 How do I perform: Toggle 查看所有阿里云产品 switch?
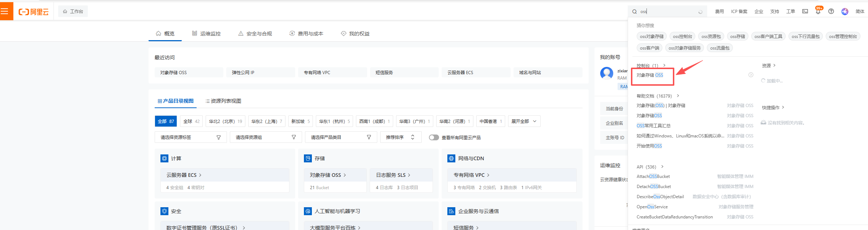tap(434, 137)
